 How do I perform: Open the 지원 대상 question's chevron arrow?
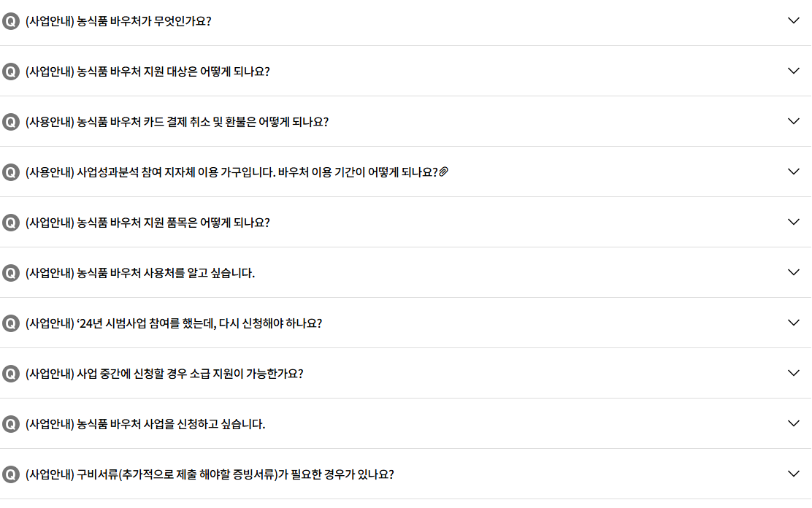tap(794, 71)
